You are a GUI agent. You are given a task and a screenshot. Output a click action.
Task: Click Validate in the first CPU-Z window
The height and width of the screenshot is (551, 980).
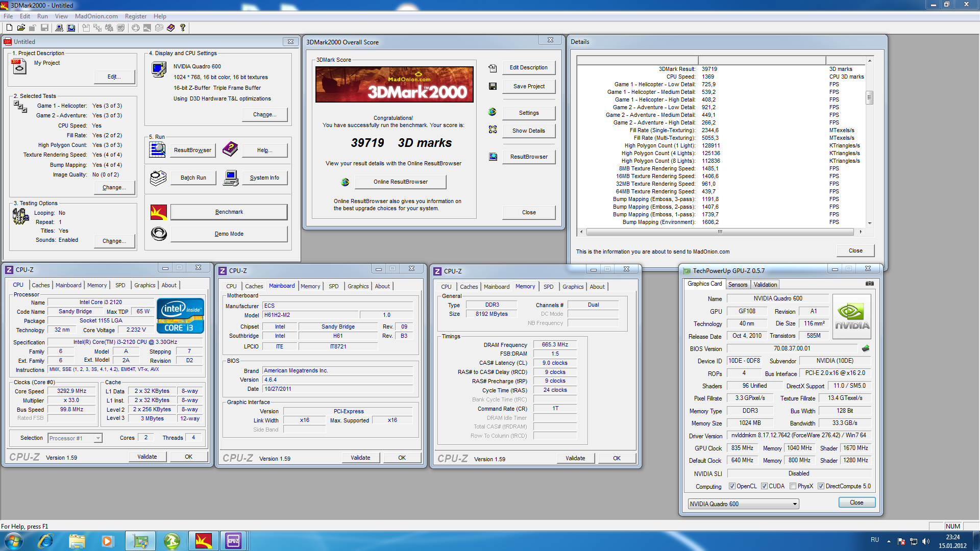[147, 457]
